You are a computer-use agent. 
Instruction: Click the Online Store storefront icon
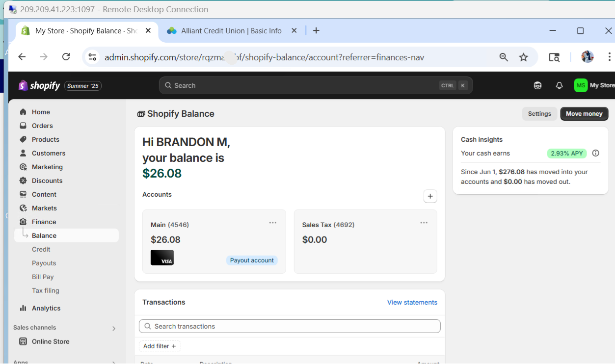(23, 341)
